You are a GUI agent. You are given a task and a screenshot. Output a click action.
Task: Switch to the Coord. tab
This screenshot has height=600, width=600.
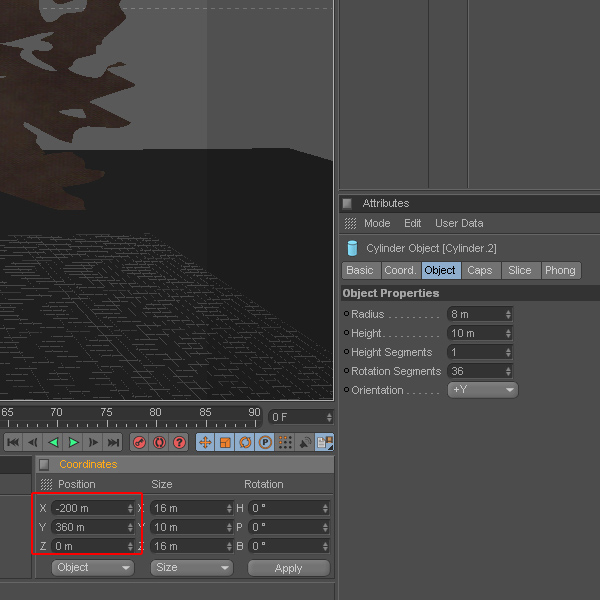pyautogui.click(x=401, y=271)
